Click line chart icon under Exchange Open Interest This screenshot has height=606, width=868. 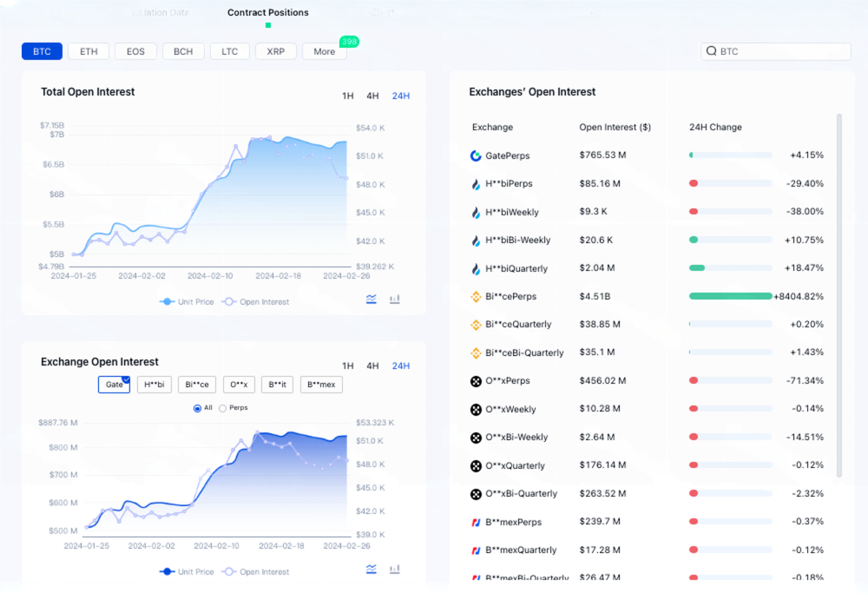click(372, 569)
